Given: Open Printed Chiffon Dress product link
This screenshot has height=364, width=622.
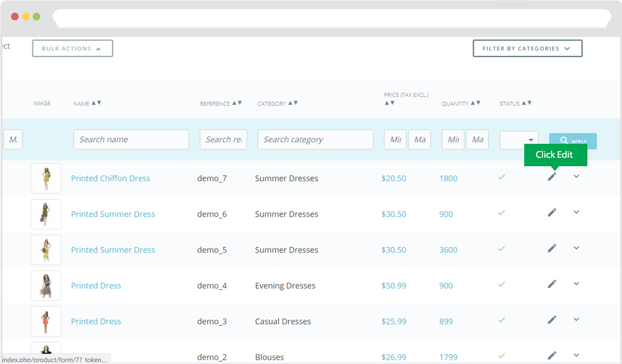Looking at the screenshot, I should (111, 178).
